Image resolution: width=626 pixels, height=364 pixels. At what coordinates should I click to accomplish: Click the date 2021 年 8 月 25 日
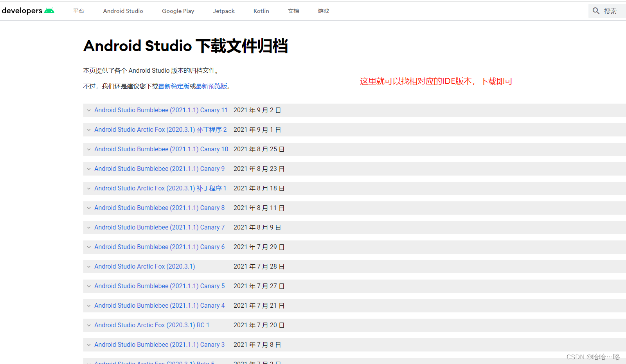pyautogui.click(x=259, y=149)
